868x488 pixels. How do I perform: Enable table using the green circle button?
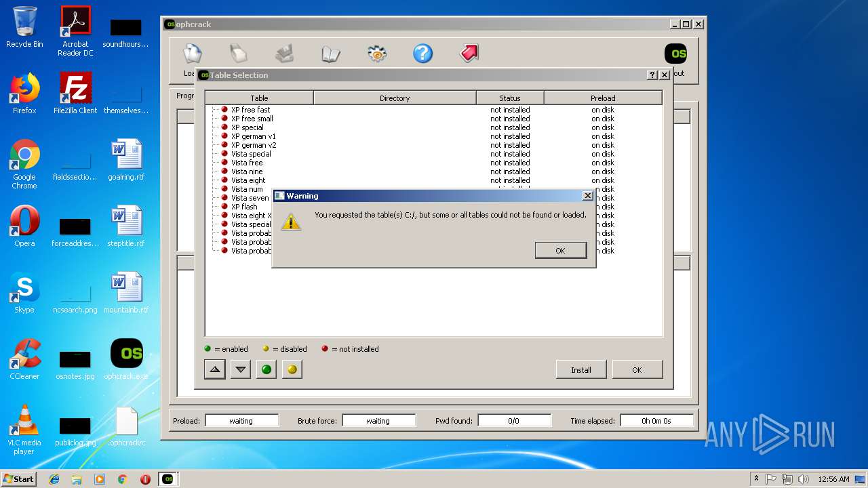(267, 369)
